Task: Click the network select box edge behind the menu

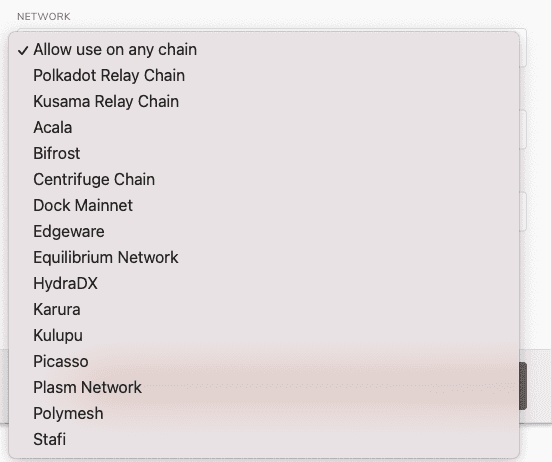Action: tap(523, 48)
